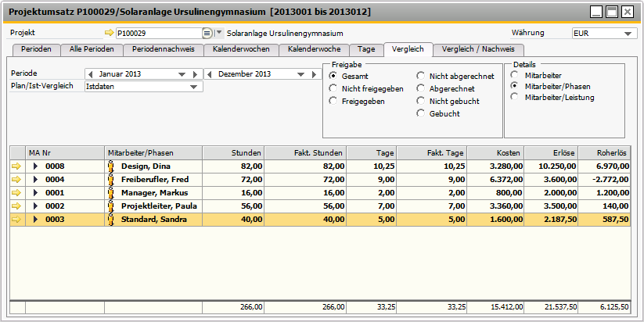Expand row 0001 phases triangle
The width and height of the screenshot is (644, 322).
point(35,193)
